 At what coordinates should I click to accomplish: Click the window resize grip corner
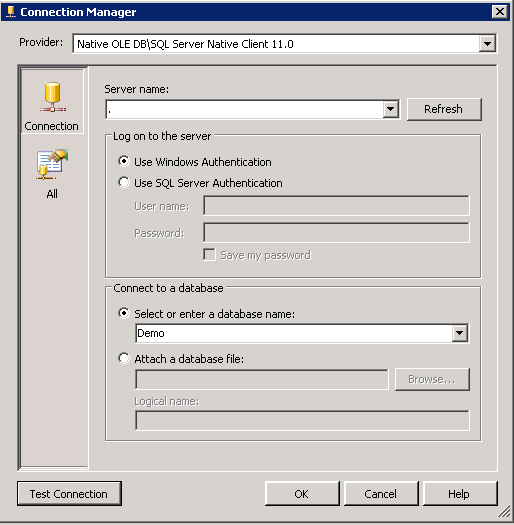[x=504, y=512]
